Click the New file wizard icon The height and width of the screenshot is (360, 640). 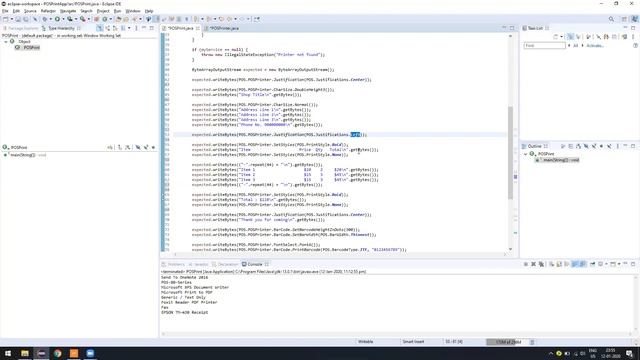5,19
